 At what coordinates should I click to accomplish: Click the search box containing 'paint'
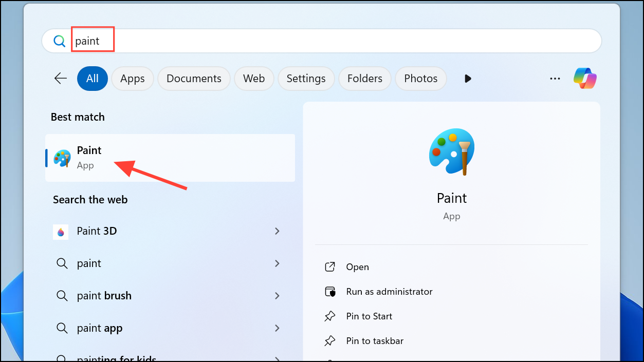[322, 41]
